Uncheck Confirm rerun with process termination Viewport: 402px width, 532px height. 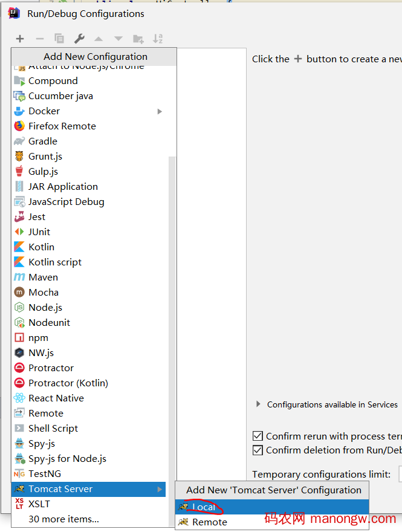(258, 436)
